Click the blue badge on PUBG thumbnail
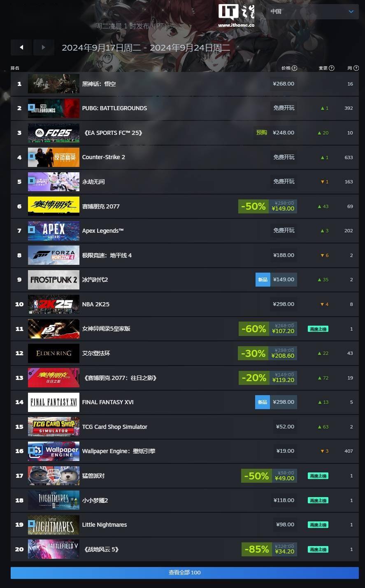Image resolution: width=365 pixels, height=588 pixels. coord(32,108)
